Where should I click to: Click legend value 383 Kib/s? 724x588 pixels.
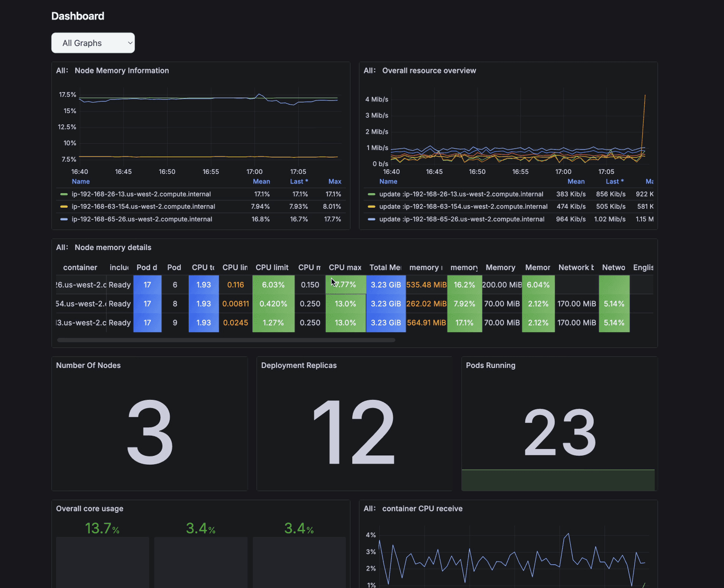pos(571,194)
